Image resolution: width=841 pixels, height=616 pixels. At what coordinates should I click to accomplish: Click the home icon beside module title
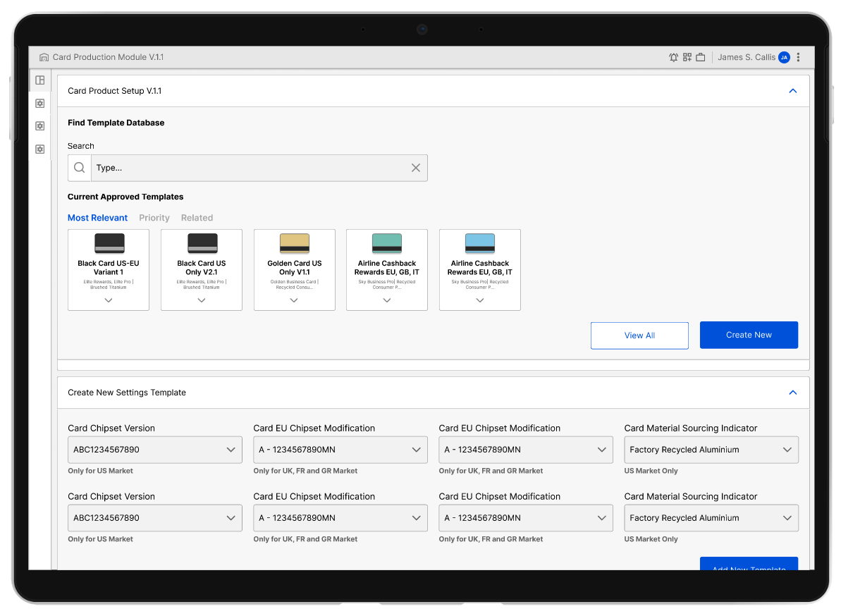click(44, 57)
